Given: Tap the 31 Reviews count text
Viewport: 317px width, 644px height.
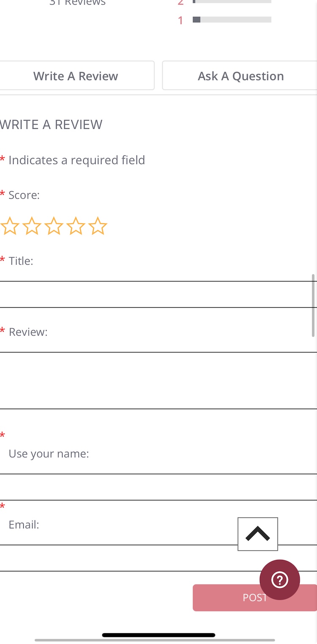Looking at the screenshot, I should coord(77,3).
